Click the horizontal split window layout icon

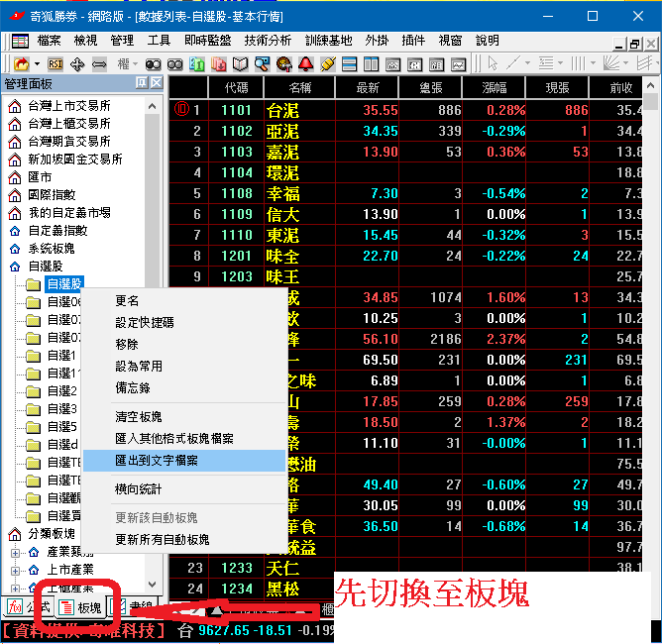pyautogui.click(x=349, y=63)
